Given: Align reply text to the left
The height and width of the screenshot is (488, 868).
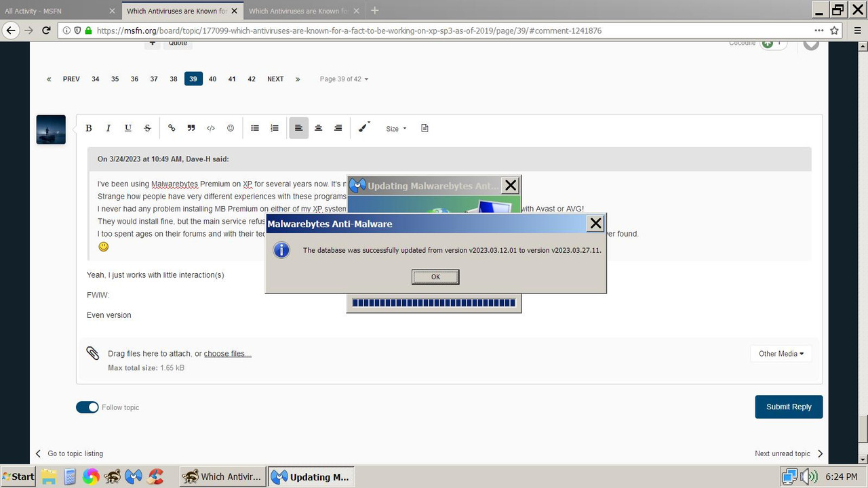Looking at the screenshot, I should click(x=298, y=128).
